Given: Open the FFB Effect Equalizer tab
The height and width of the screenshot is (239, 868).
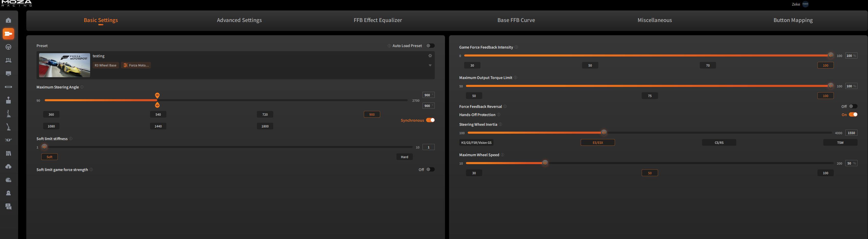Looking at the screenshot, I should tap(377, 20).
